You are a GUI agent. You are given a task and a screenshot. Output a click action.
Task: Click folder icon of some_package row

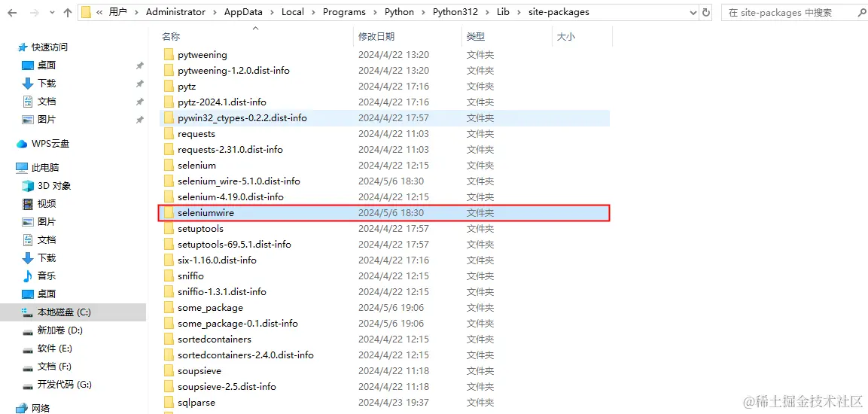click(x=169, y=308)
